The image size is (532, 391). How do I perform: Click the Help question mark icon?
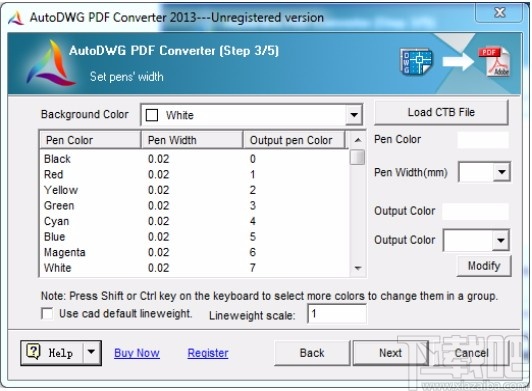pos(33,352)
